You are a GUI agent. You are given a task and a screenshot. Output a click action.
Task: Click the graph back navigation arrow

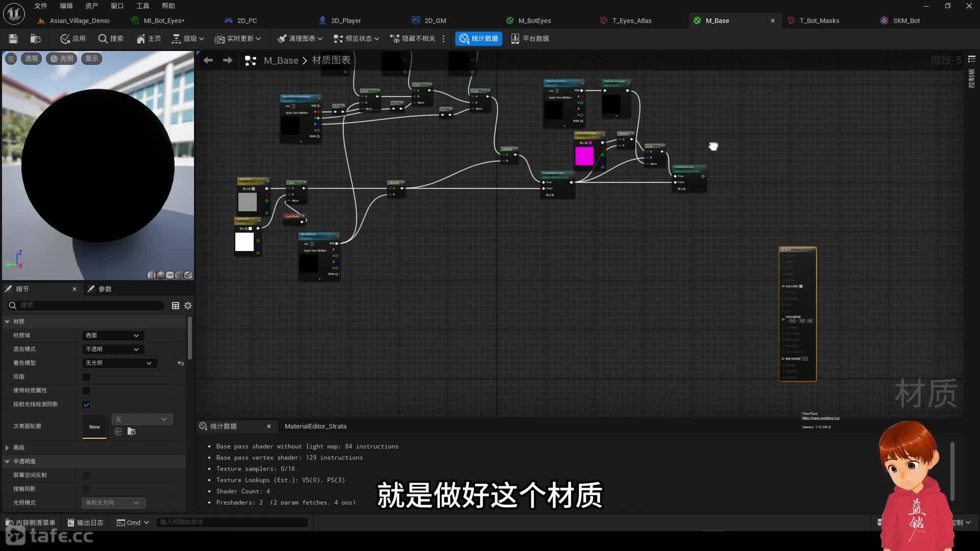click(208, 60)
